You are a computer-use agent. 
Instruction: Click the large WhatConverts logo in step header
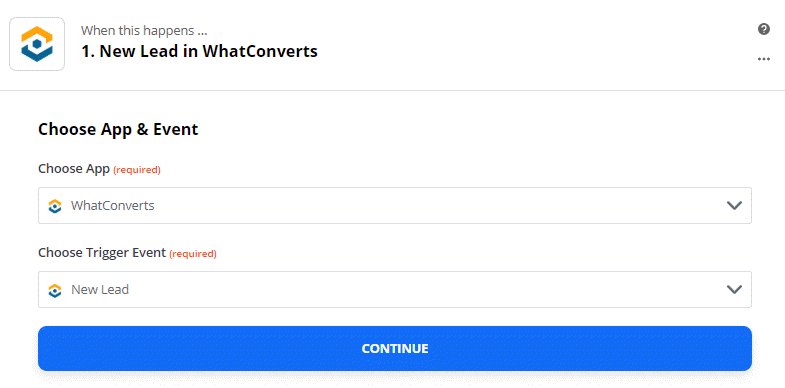click(37, 44)
